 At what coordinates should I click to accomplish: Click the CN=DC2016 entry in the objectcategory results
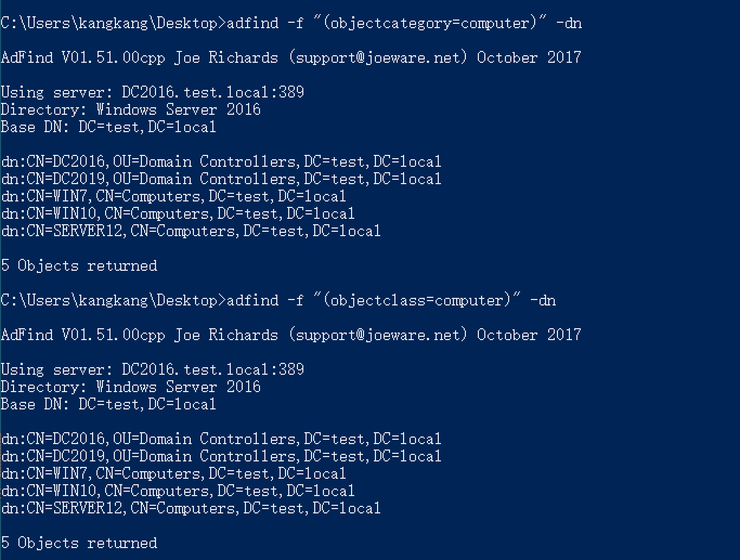tap(221, 161)
